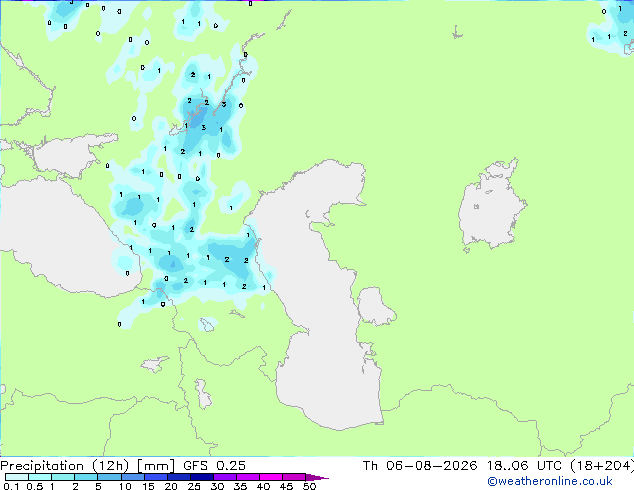Viewport: 634px width, 490px height.
Task: Click the 1–2 mm legend swatch
Action: click(x=63, y=477)
